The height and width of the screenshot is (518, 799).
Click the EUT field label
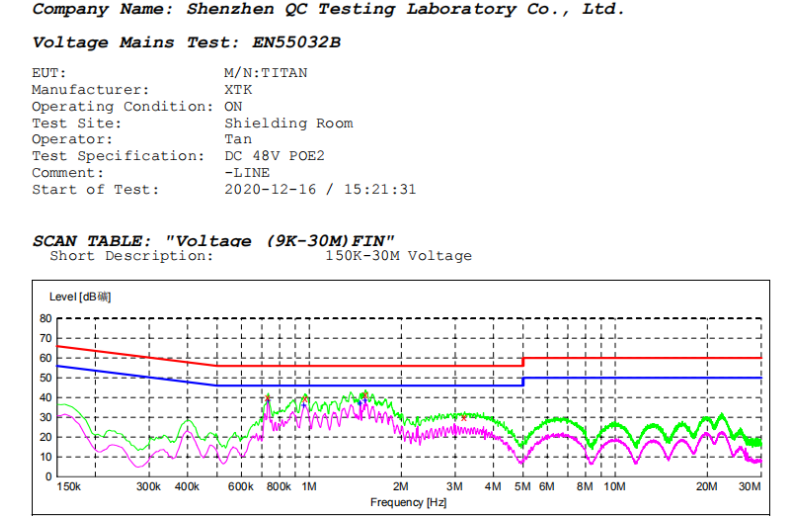[49, 73]
